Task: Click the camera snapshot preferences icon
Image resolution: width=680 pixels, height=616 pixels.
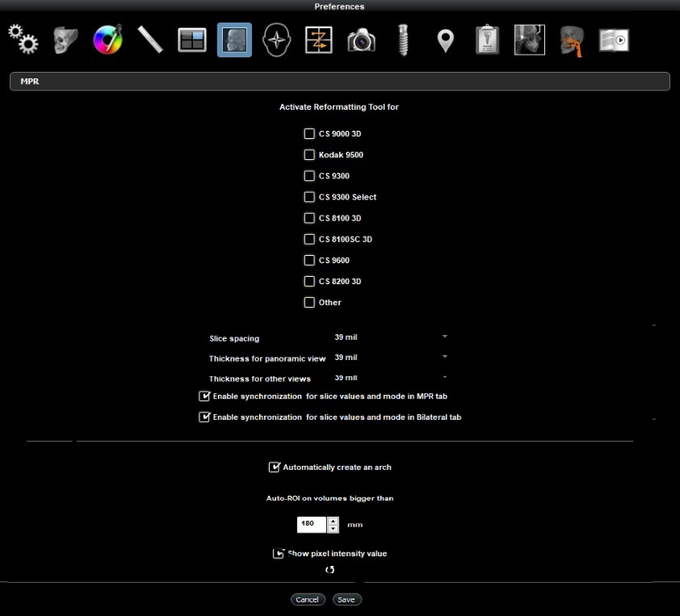Action: pos(362,40)
